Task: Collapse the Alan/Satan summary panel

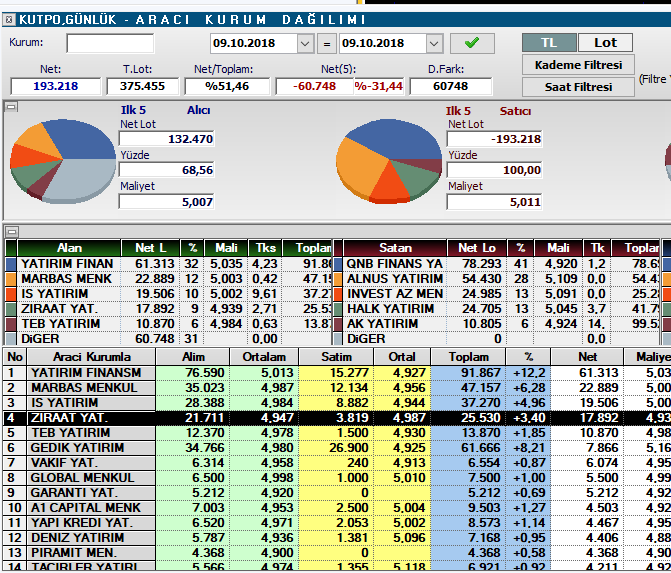Action: click(x=12, y=232)
